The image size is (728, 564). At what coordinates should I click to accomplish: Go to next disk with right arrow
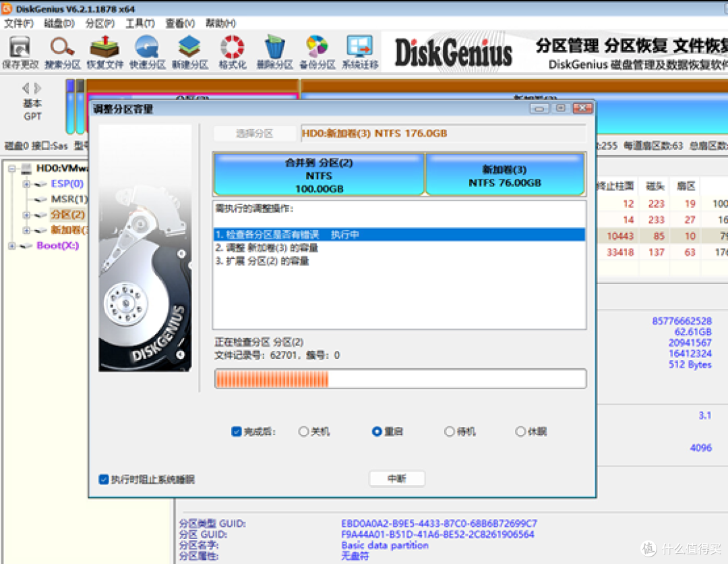click(38, 88)
